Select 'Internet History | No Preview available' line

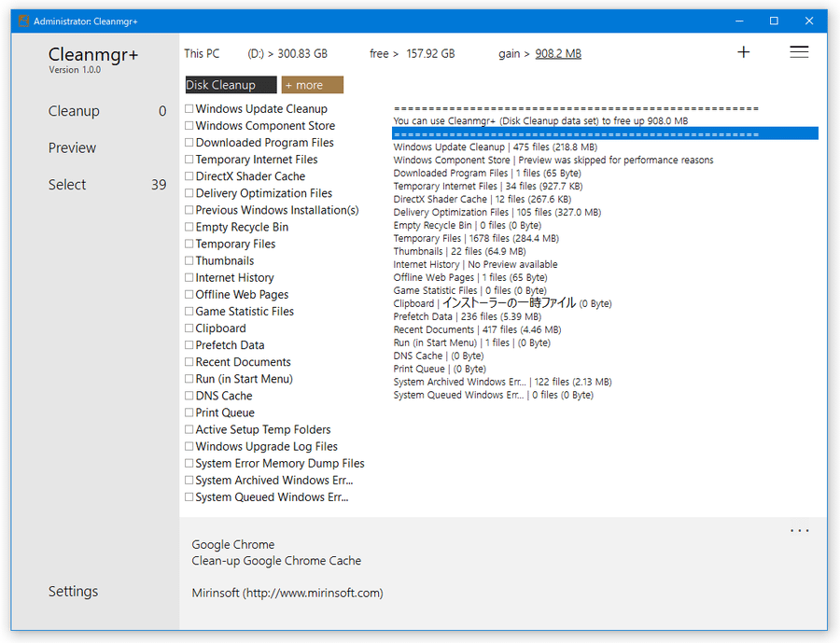point(475,265)
